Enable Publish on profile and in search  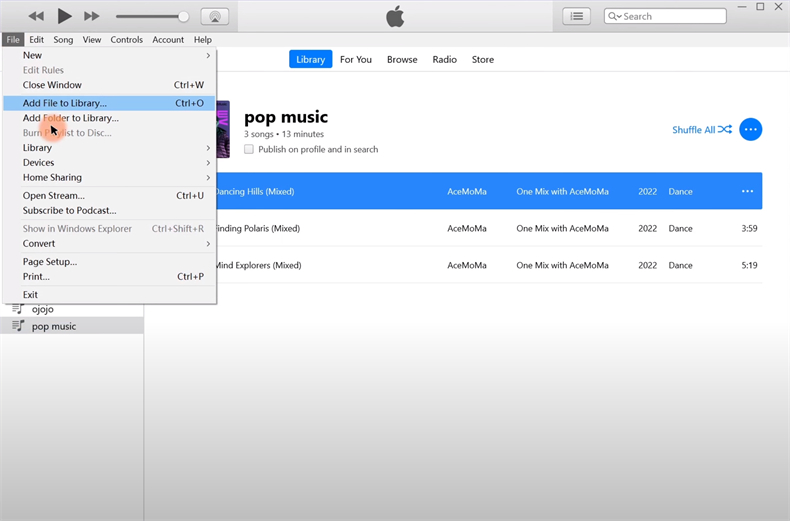click(x=249, y=149)
